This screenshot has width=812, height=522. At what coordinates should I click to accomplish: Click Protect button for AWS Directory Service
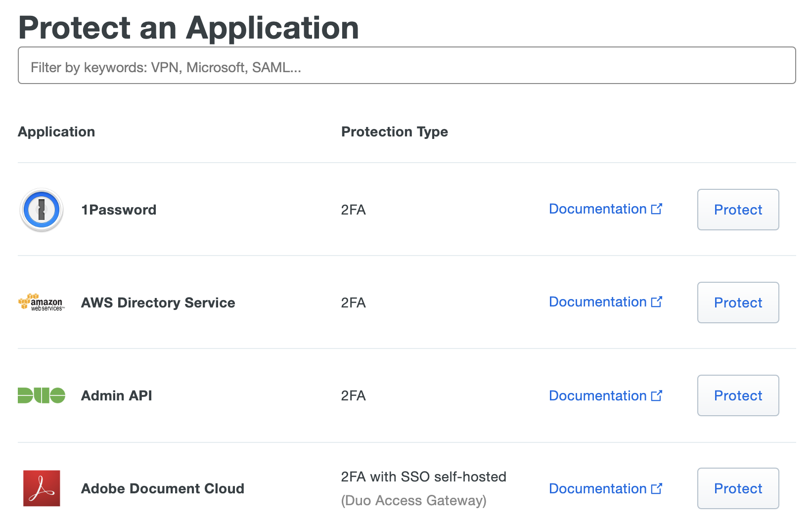738,303
